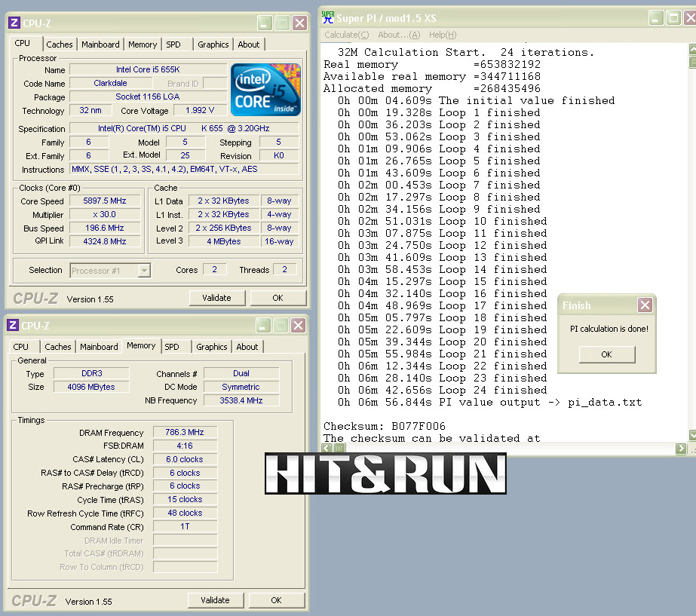Screen dimensions: 696x616
Task: Click Validate in the Memory window
Action: [x=215, y=600]
